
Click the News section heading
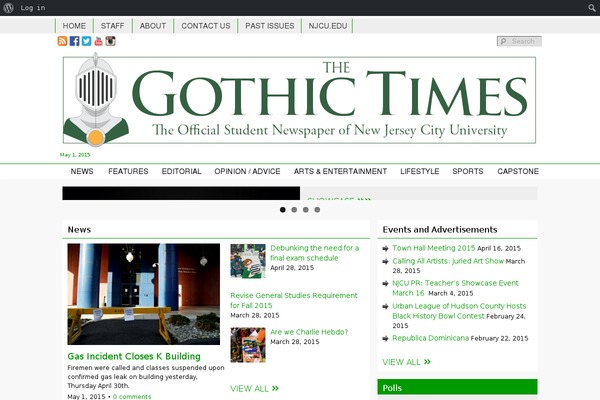[79, 230]
